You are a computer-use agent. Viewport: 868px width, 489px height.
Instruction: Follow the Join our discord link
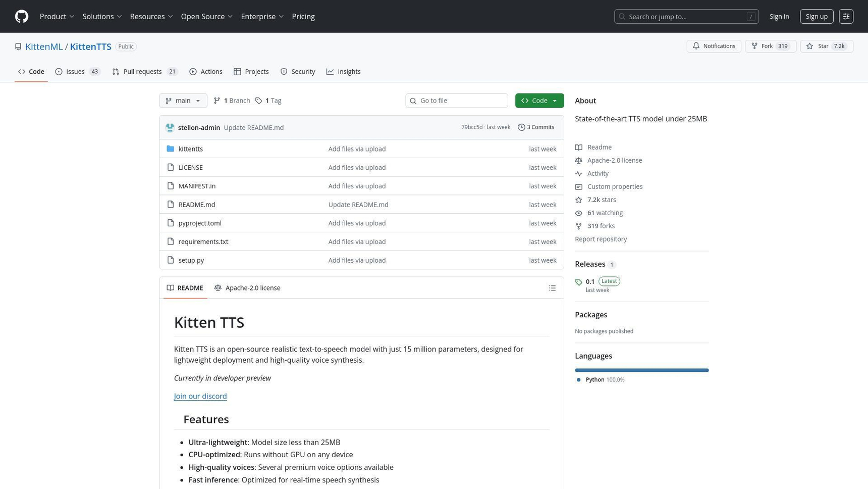tap(200, 396)
